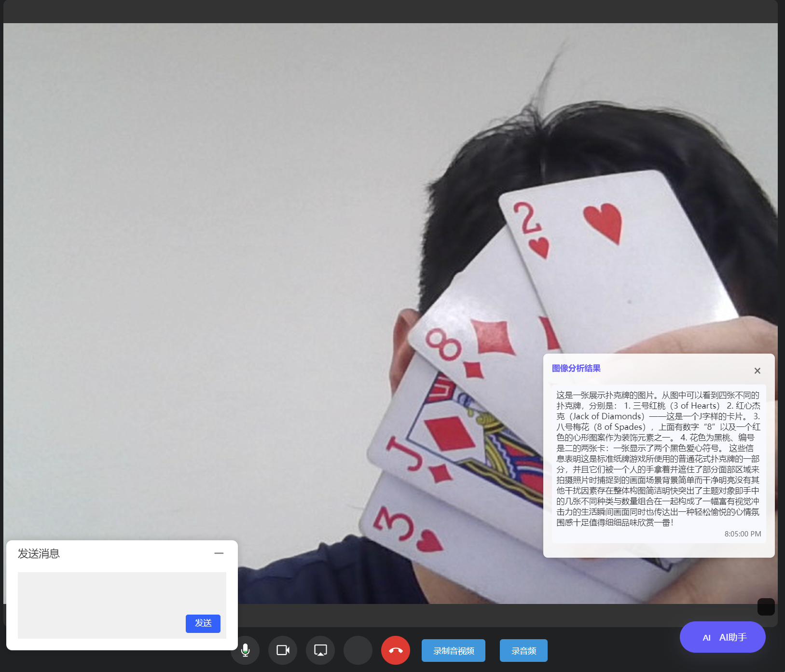Minimize the 发送消息 panel
Image resolution: width=785 pixels, height=672 pixels.
coord(219,553)
